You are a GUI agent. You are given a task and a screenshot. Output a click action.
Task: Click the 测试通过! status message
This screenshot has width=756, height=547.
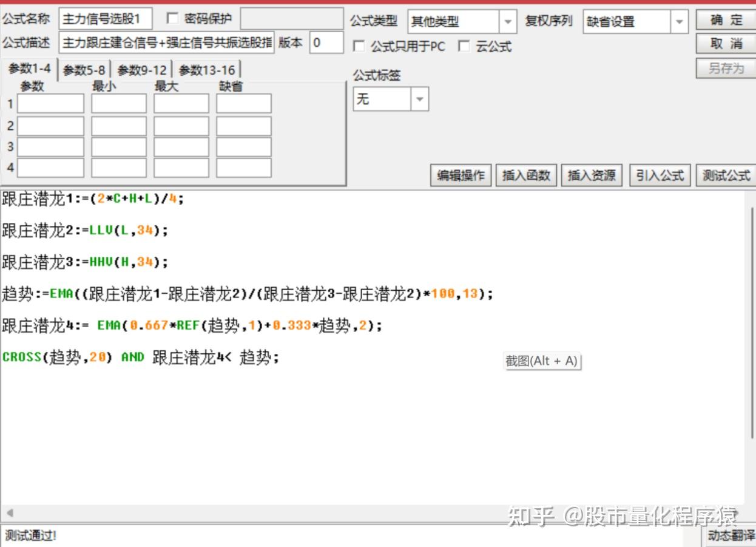(31, 535)
